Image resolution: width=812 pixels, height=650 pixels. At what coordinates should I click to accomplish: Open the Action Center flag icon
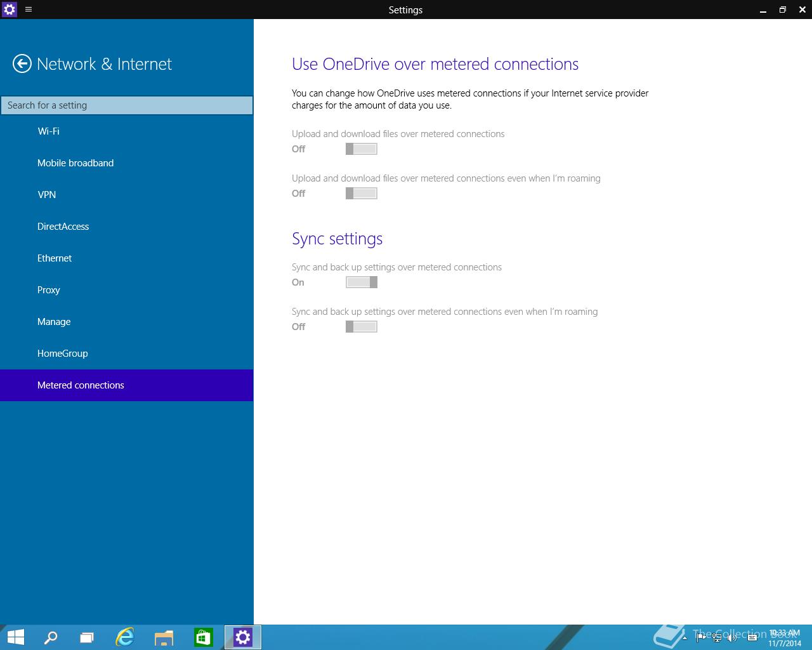(x=701, y=637)
